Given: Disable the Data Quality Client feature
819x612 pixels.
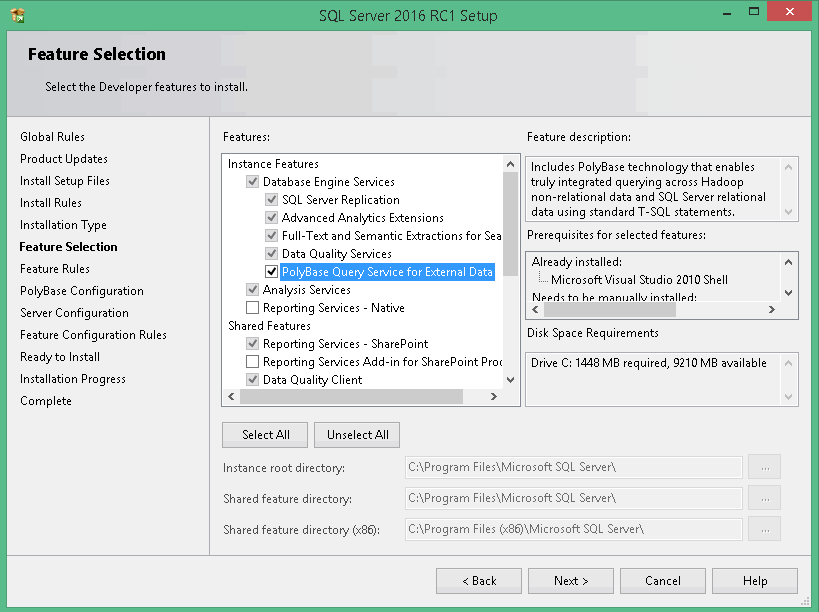Looking at the screenshot, I should [253, 379].
